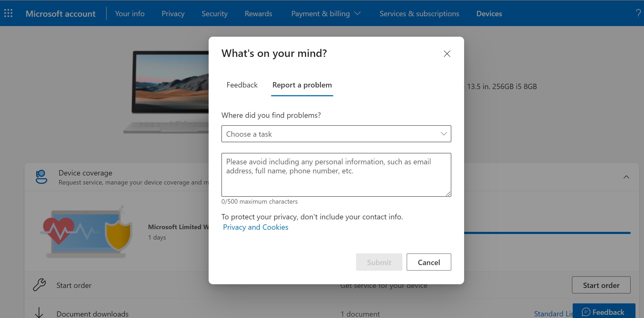Select the Report a problem tab
Image resolution: width=644 pixels, height=318 pixels.
coord(302,85)
